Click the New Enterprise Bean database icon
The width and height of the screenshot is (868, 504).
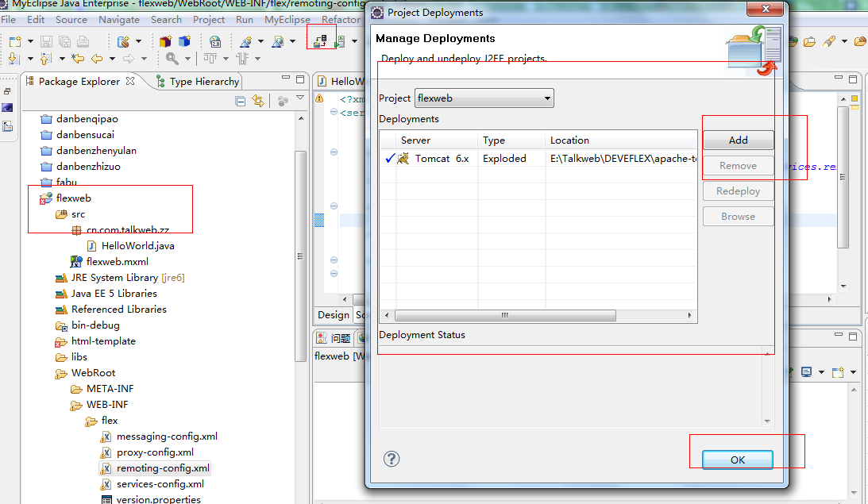click(123, 41)
